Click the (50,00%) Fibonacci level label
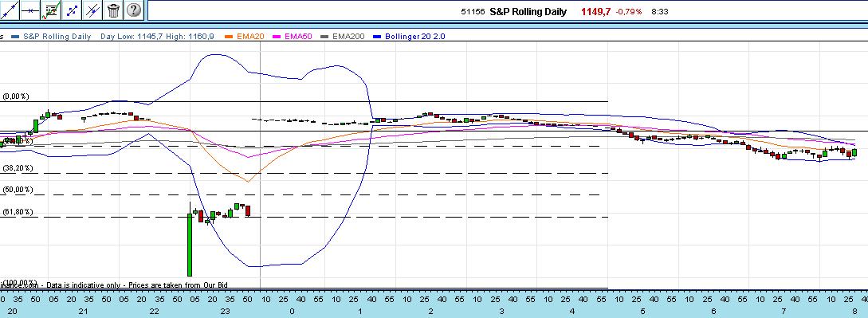Image resolution: width=868 pixels, height=318 pixels. (x=18, y=190)
